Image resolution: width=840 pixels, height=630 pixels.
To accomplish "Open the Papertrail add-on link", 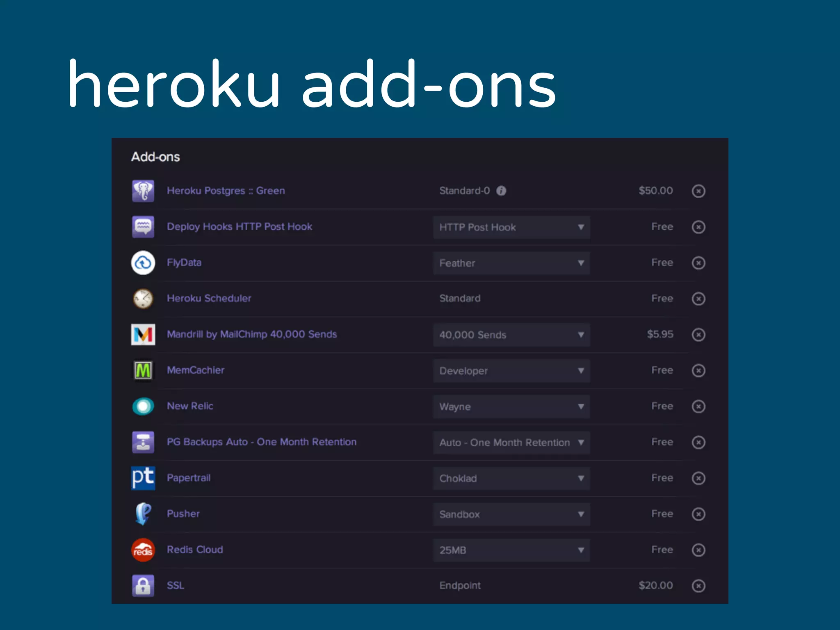I will pyautogui.click(x=189, y=478).
